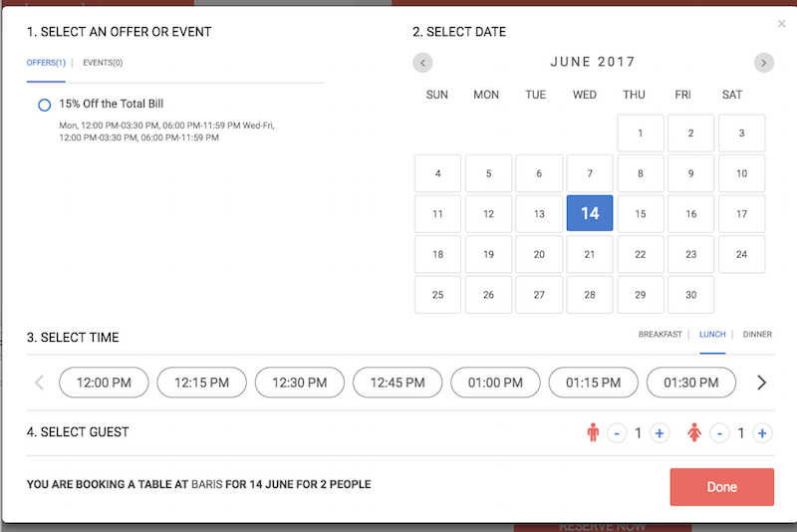797x532 pixels.
Task: Close the booking dialog
Action: (x=781, y=24)
